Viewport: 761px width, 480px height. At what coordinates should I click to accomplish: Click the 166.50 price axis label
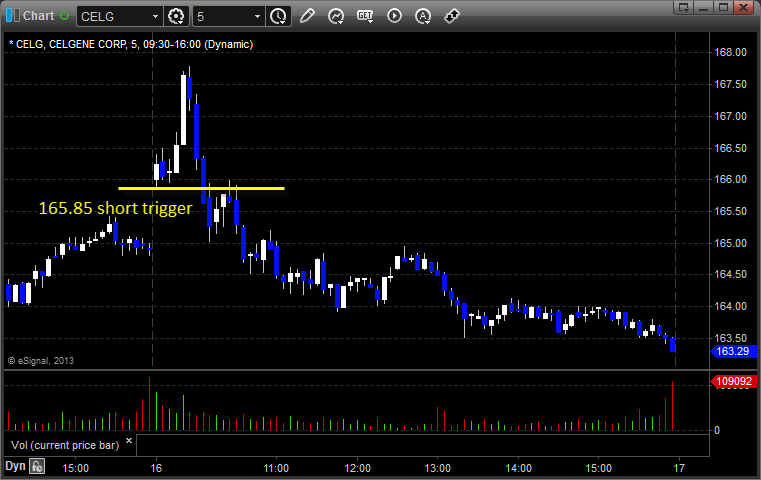point(730,148)
